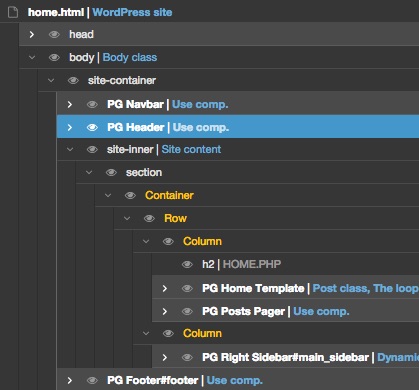Screen dimensions: 419x390
Task: Toggle eye icon beside PG Posts Pager
Action: (187, 311)
